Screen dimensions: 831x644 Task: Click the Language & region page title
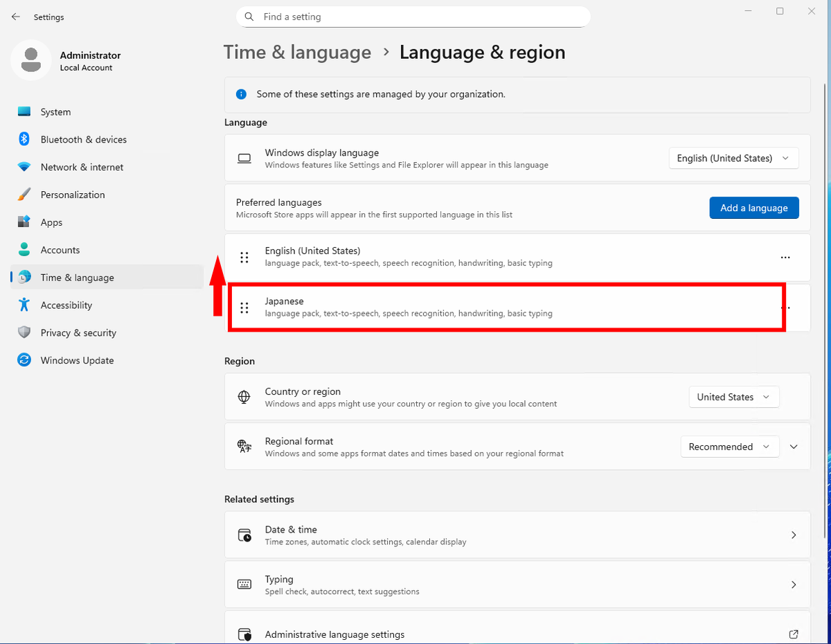click(483, 53)
